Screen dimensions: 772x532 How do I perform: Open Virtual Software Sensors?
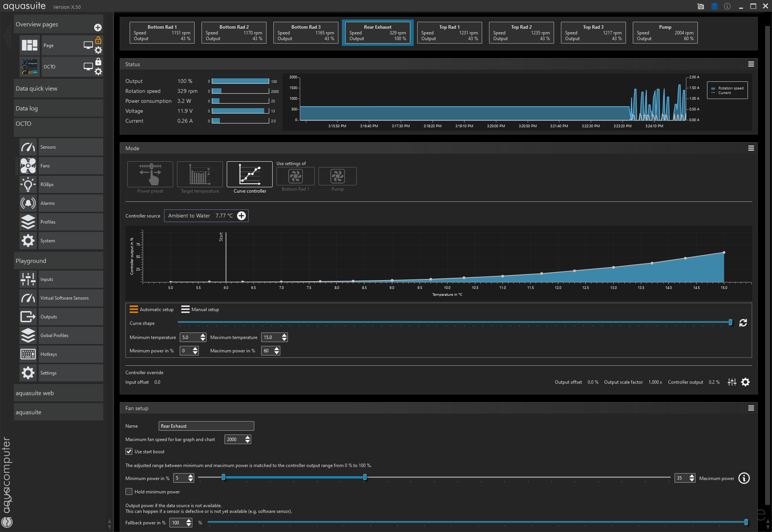pyautogui.click(x=61, y=298)
